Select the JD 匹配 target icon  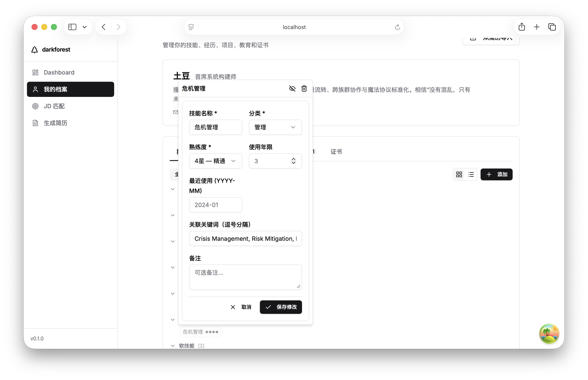click(35, 106)
